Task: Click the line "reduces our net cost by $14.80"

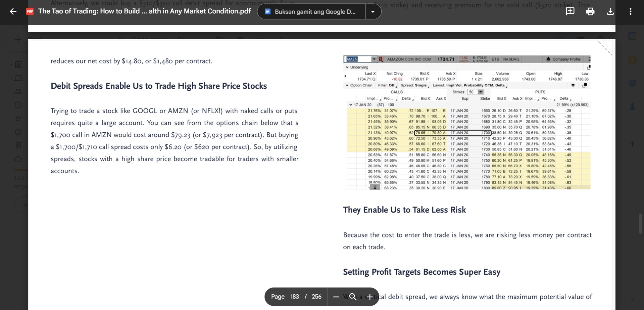Action: pos(131,61)
